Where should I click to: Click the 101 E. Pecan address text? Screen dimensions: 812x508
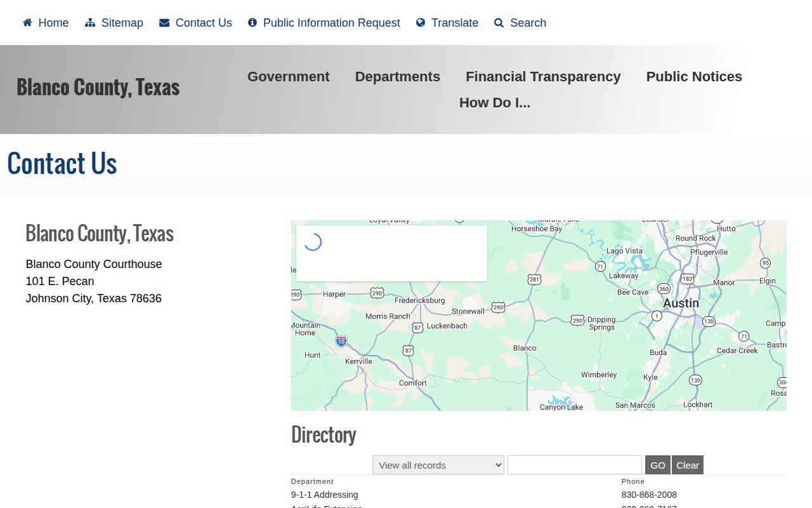click(60, 281)
